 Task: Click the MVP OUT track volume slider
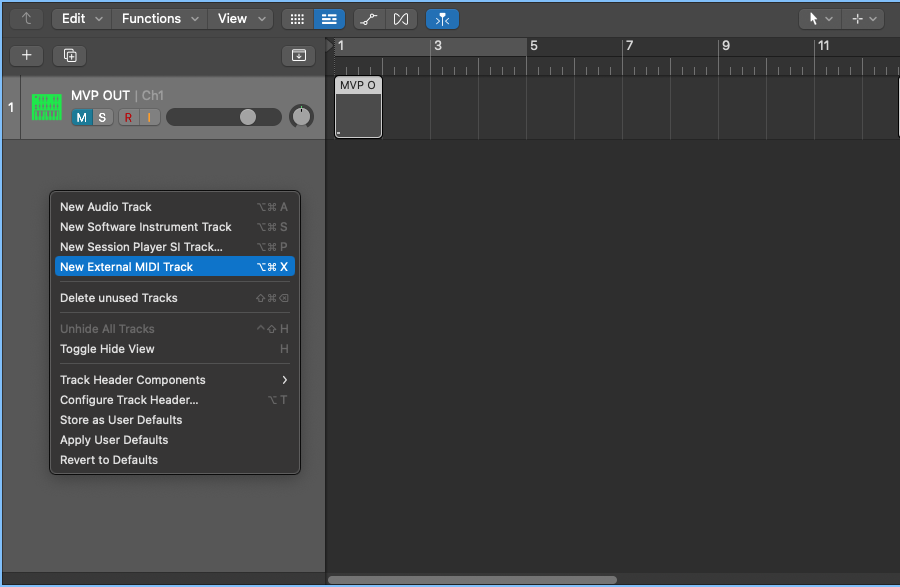[224, 117]
